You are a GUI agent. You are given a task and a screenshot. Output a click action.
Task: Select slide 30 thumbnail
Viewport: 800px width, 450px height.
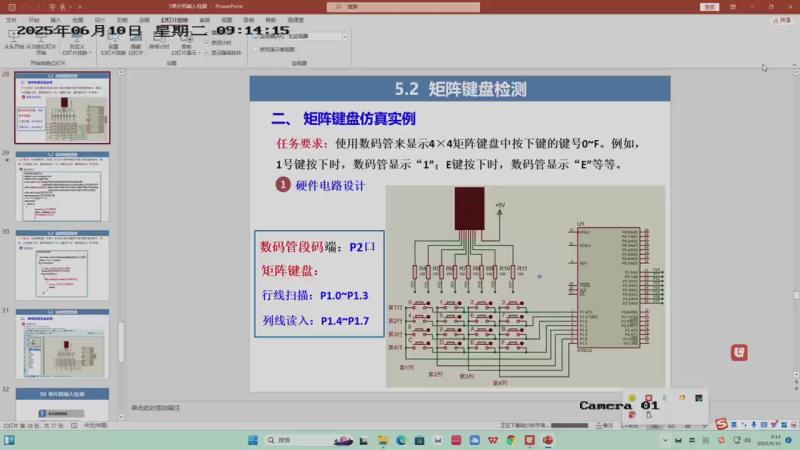click(x=62, y=265)
